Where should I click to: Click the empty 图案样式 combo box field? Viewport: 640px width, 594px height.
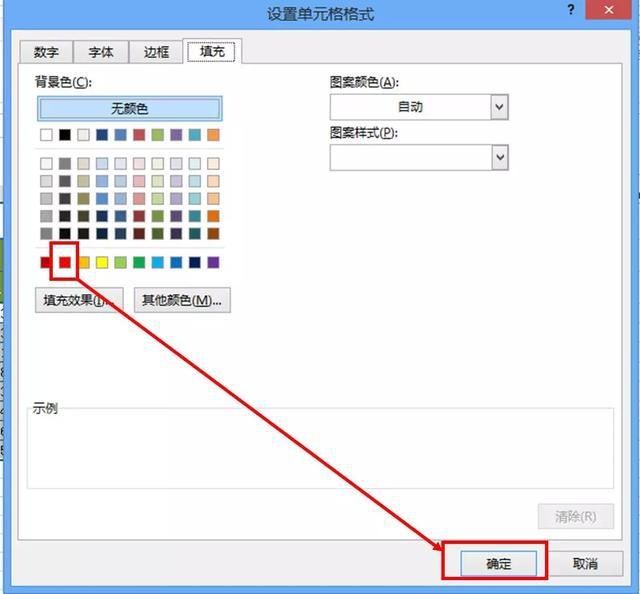point(419,157)
